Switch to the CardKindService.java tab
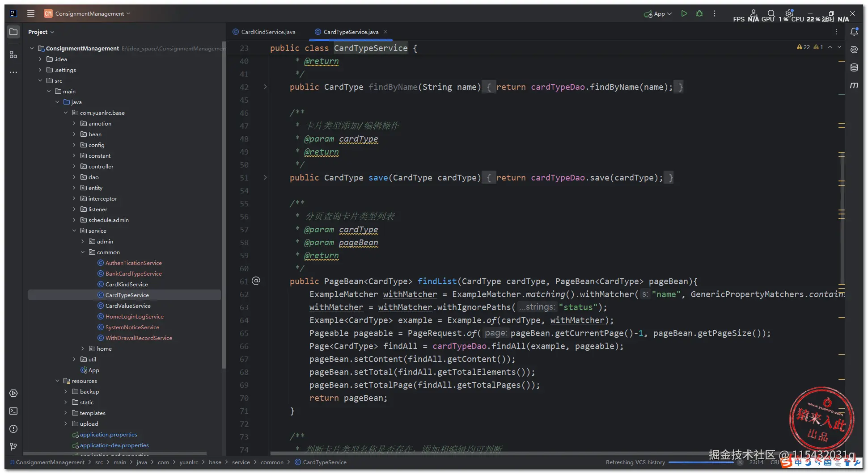The image size is (868, 474). point(264,32)
